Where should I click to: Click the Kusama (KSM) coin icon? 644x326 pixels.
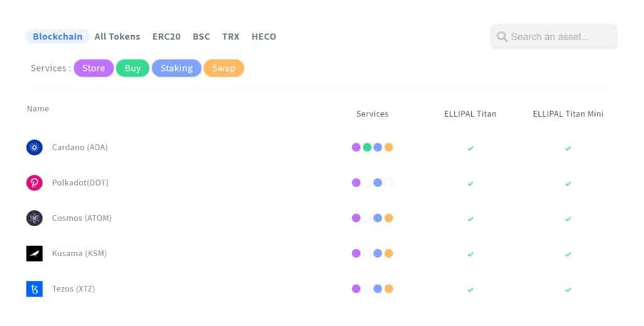(x=35, y=253)
